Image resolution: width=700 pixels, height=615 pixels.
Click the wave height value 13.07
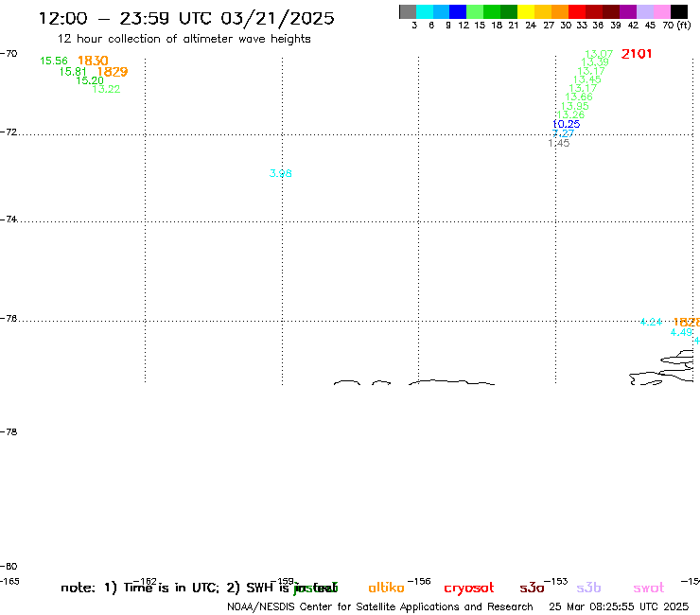599,55
